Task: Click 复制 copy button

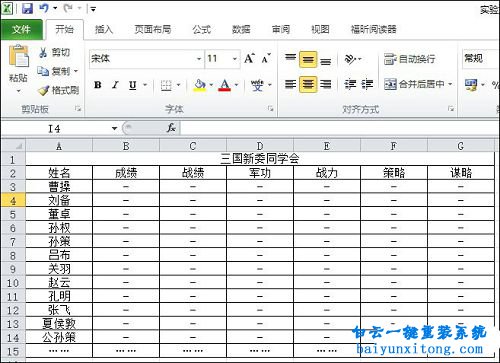Action: pos(53,71)
